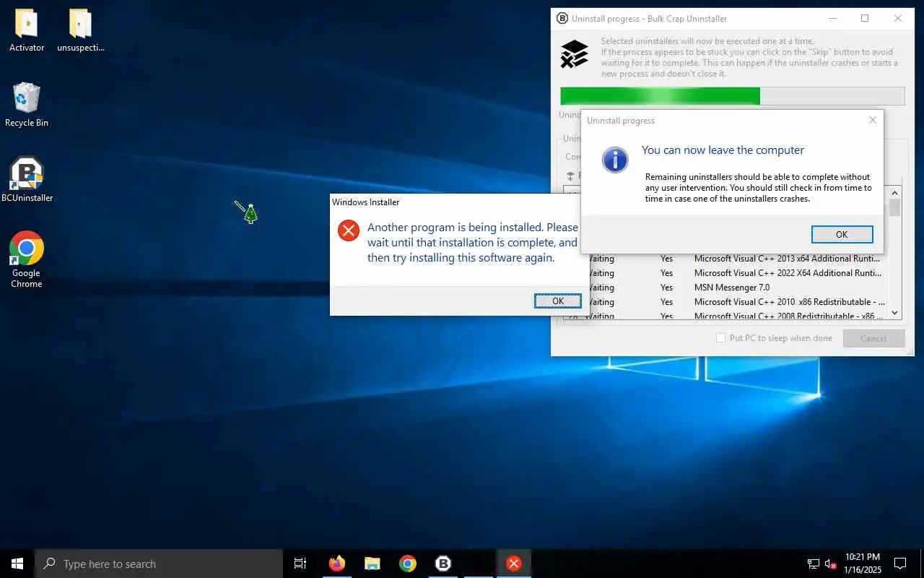Open the Activator folder on desktop
The width and height of the screenshot is (924, 578).
pos(27,29)
